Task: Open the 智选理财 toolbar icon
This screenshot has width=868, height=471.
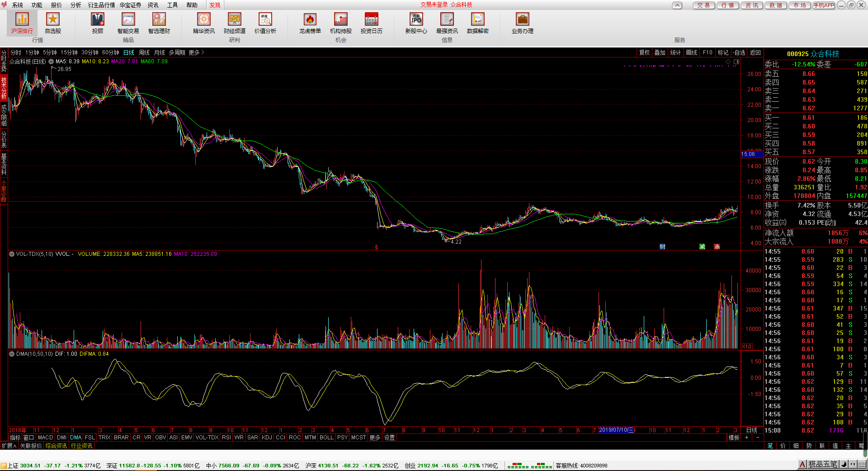Action: pos(159,23)
